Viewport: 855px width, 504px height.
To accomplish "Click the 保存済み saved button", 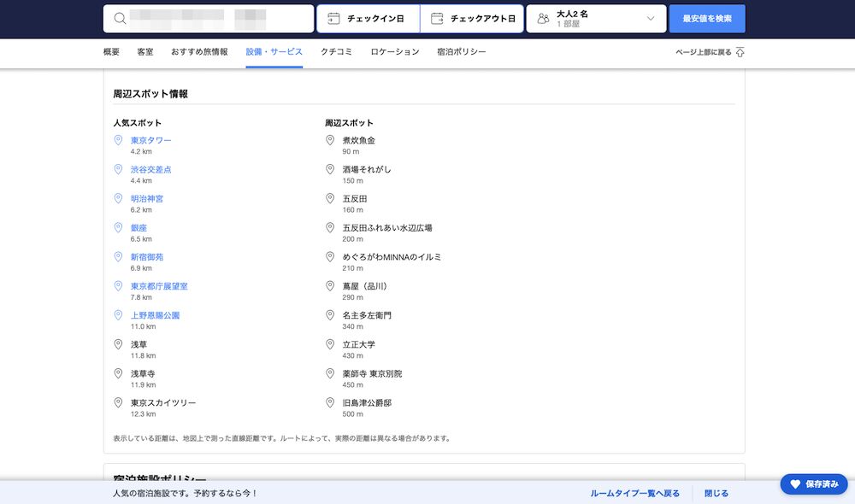I will click(814, 483).
